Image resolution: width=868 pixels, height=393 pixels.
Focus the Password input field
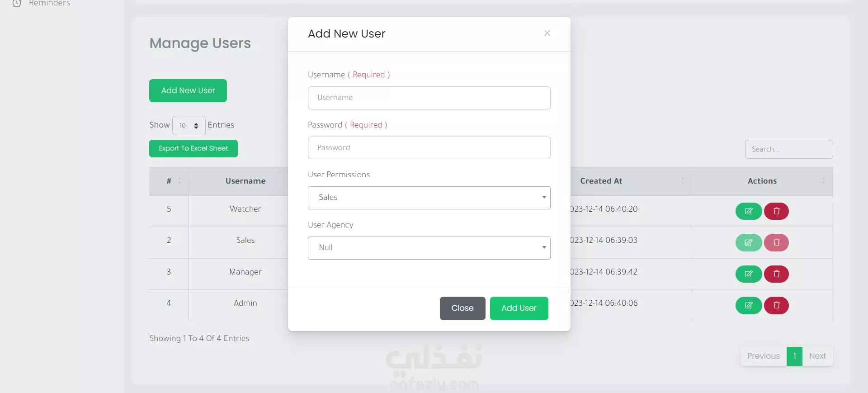click(x=429, y=148)
